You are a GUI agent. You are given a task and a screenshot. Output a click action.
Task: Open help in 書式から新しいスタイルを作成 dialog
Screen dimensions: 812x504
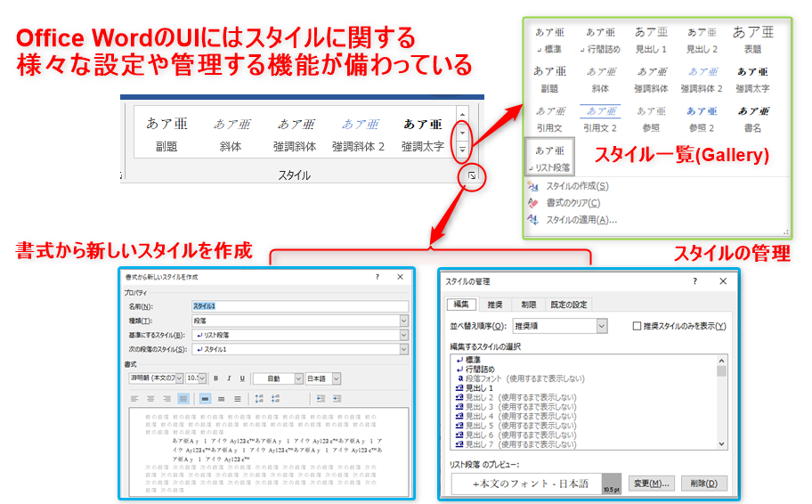tap(377, 277)
